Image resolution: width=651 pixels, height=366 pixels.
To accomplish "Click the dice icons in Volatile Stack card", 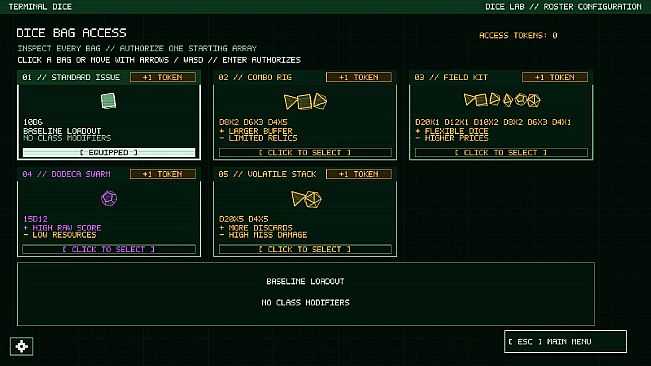I will 306,199.
